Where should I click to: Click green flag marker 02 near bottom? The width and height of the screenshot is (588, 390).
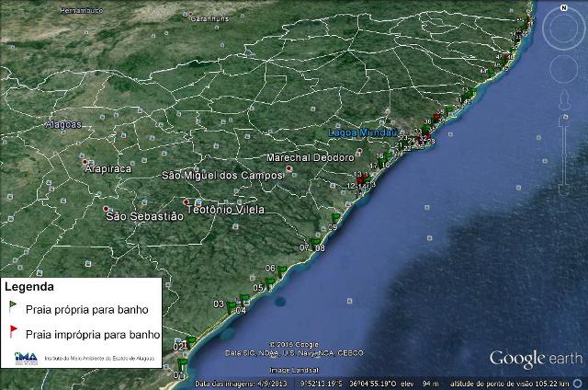(191, 341)
